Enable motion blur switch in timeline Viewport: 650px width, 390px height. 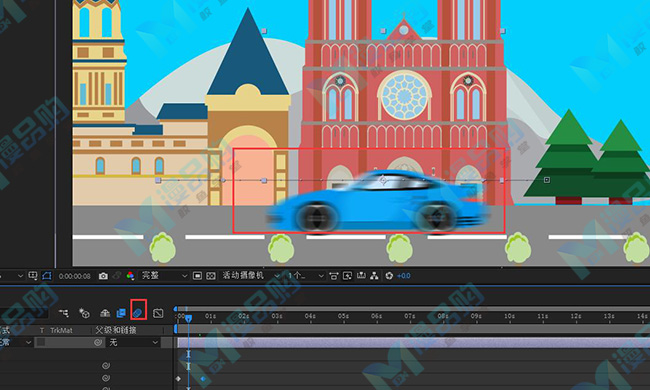(x=138, y=313)
